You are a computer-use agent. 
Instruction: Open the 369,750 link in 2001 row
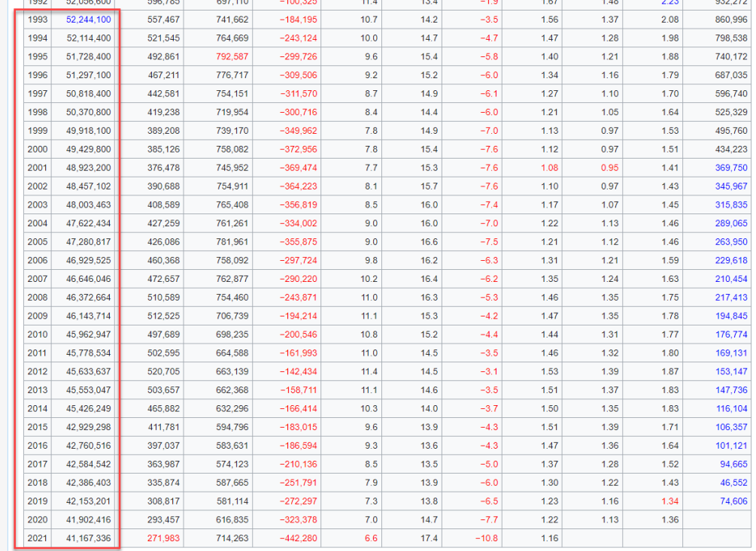[730, 168]
